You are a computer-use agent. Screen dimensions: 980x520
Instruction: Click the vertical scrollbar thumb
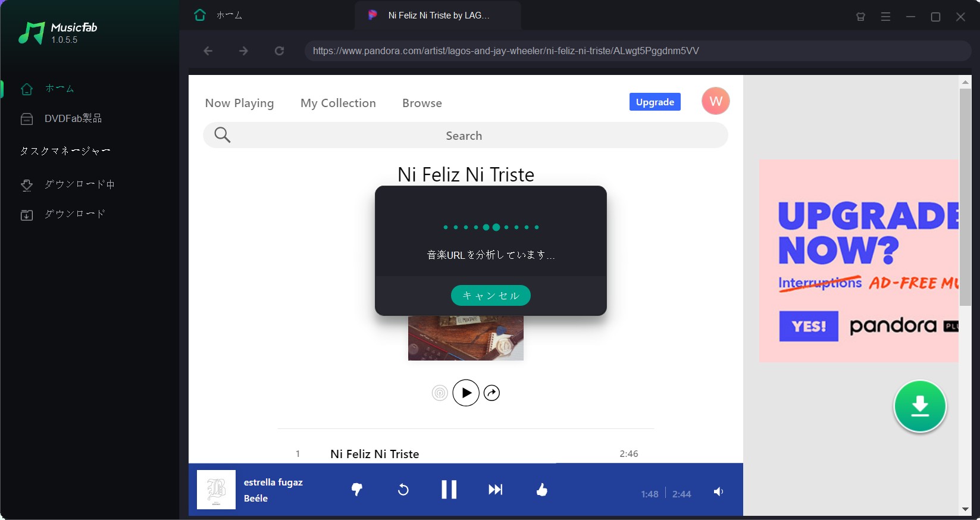965,198
